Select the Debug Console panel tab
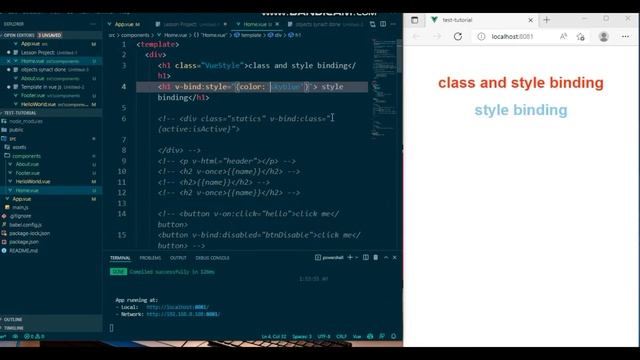 pos(212,258)
